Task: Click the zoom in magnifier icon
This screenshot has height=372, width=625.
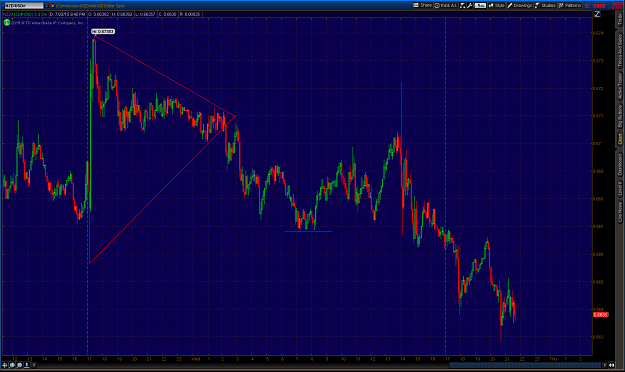Action: pyautogui.click(x=12, y=365)
